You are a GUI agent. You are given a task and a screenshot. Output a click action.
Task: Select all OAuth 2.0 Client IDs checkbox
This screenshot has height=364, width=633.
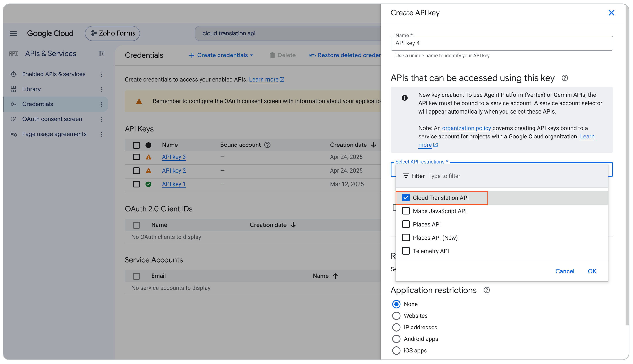click(136, 225)
